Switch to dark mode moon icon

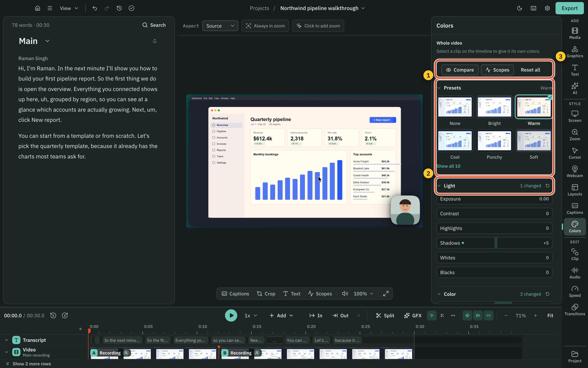click(x=520, y=8)
